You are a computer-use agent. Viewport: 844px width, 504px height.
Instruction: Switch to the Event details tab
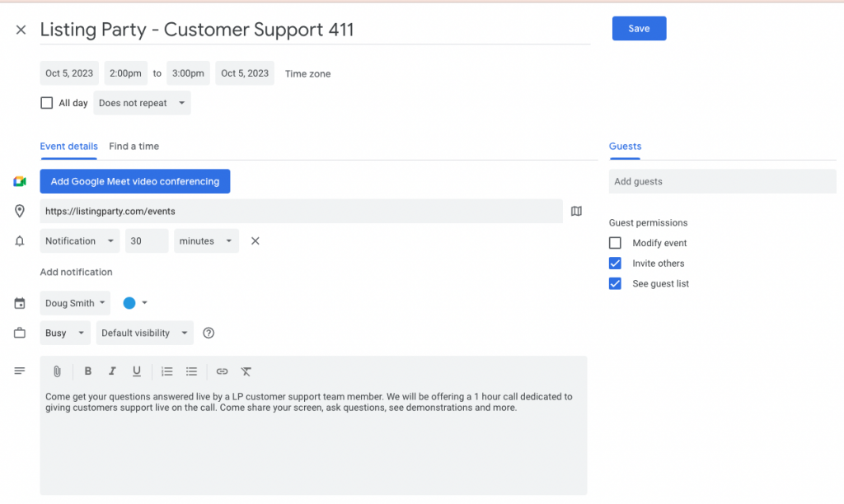tap(69, 147)
